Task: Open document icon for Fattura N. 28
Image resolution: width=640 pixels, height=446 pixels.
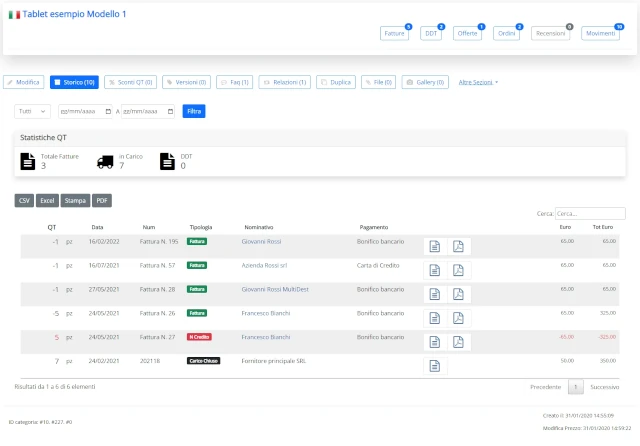Action: click(435, 294)
